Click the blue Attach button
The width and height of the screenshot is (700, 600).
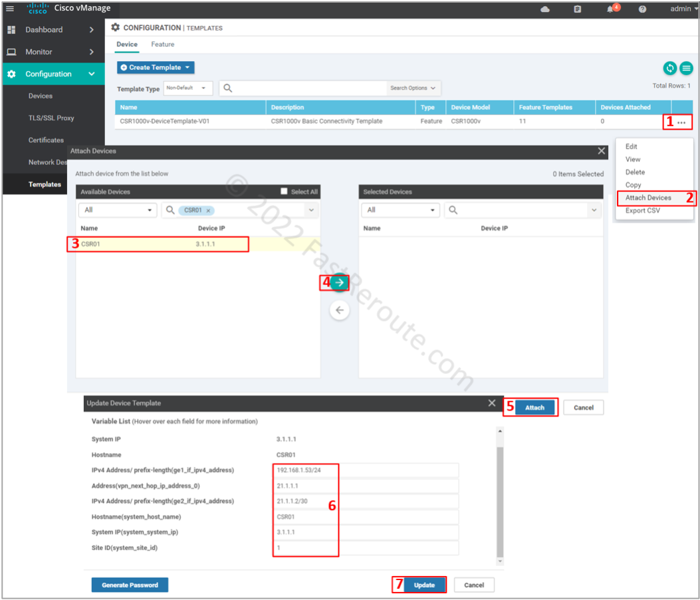(x=534, y=407)
